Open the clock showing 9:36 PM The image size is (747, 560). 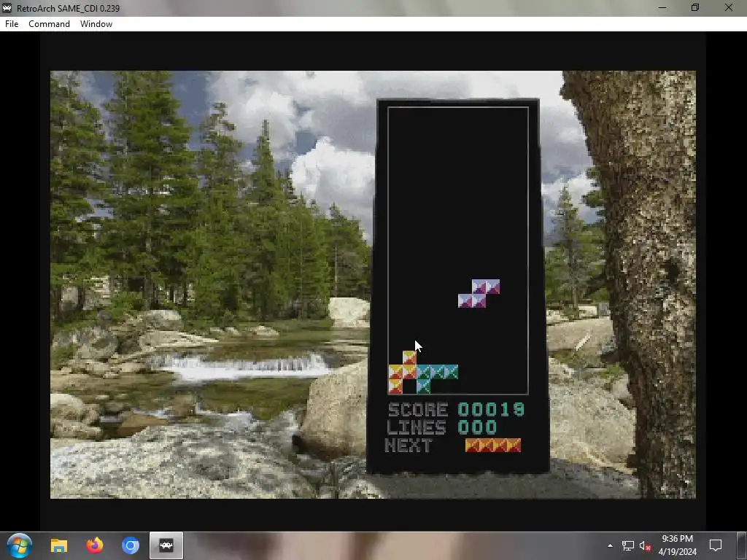(x=678, y=545)
